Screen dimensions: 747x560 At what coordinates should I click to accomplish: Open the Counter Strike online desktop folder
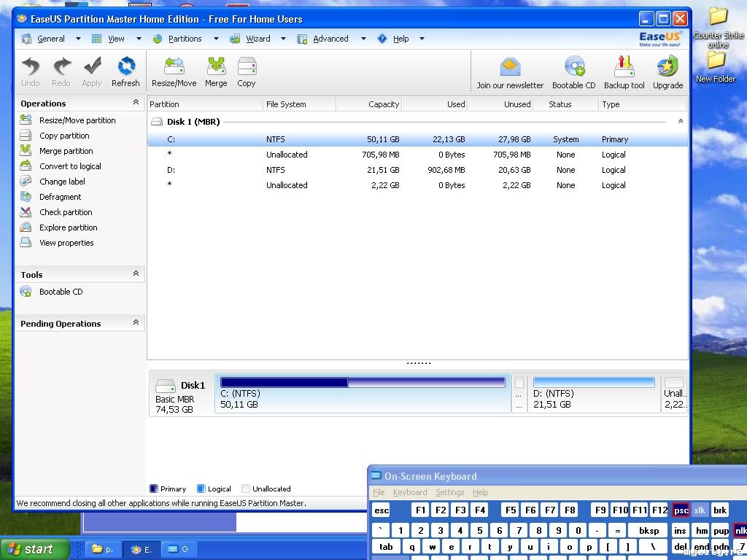(x=719, y=28)
